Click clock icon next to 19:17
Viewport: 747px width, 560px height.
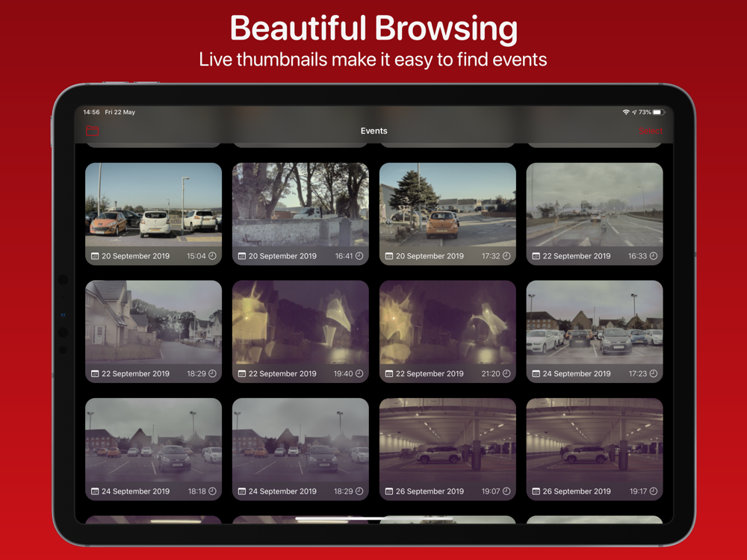tap(654, 491)
